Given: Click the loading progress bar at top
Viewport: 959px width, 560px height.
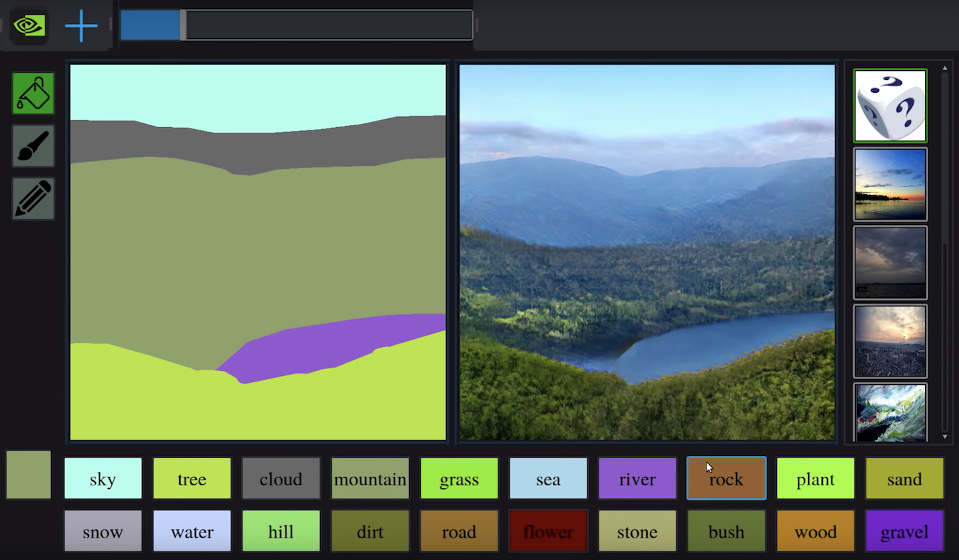Looking at the screenshot, I should 296,25.
